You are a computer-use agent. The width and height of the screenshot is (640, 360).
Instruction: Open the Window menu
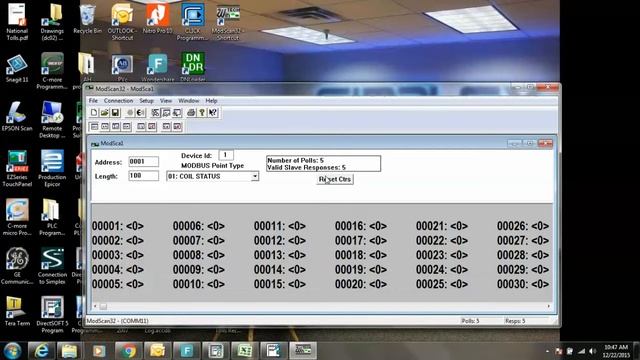tap(189, 101)
